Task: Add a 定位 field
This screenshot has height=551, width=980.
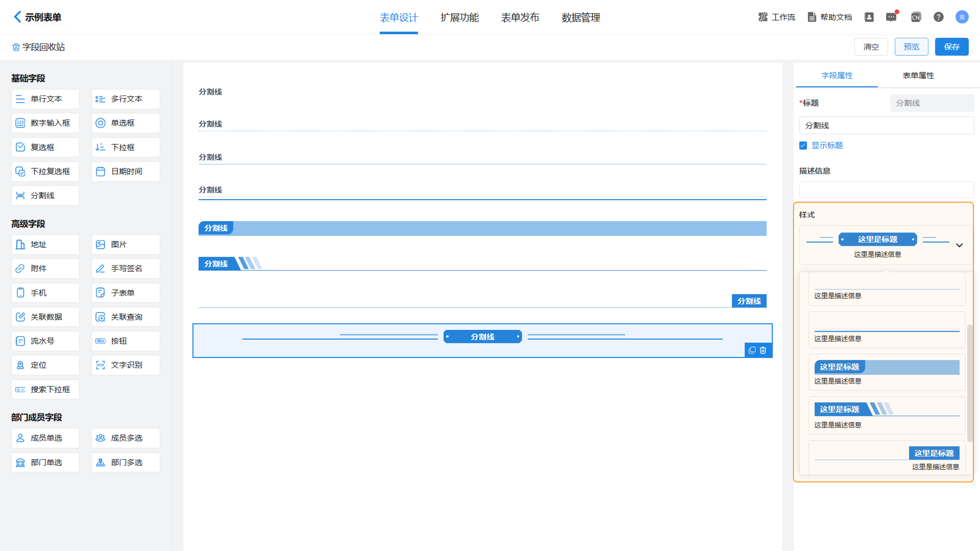Action: [45, 365]
